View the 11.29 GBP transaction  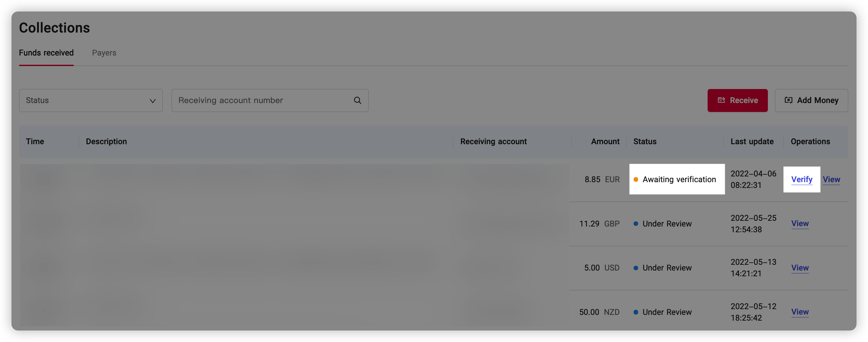(799, 223)
